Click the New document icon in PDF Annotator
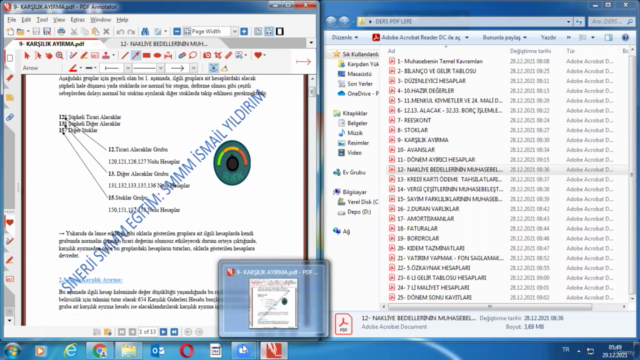The image size is (640, 360). [10, 31]
